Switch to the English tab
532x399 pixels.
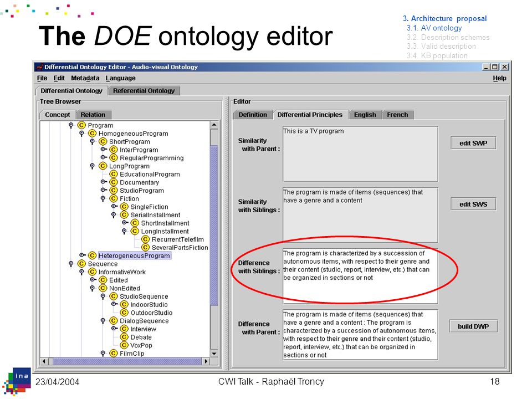(x=365, y=115)
